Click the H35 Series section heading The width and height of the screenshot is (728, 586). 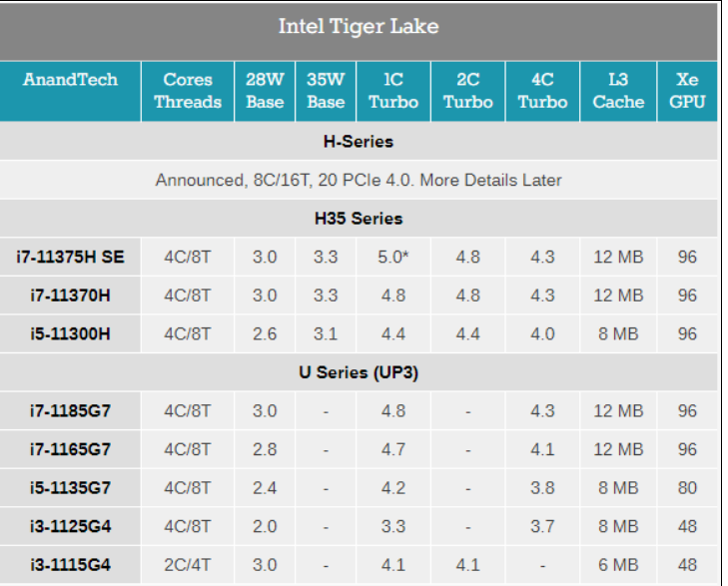point(358,218)
